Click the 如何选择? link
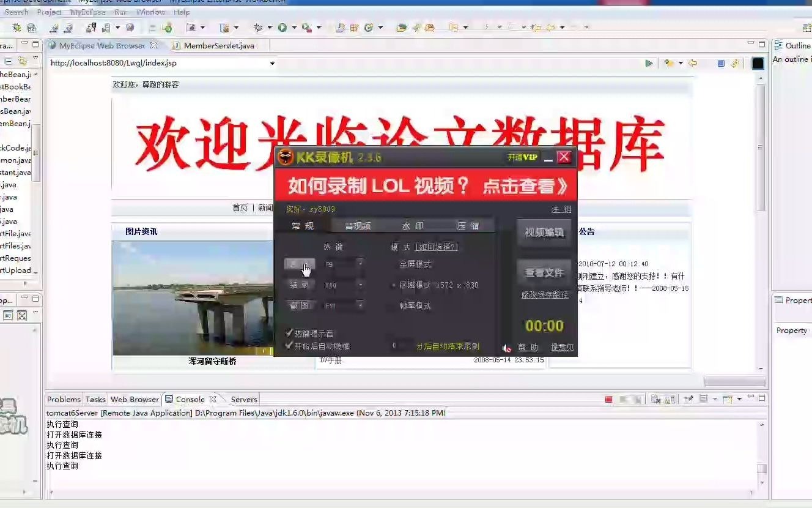The image size is (812, 508). pos(437,247)
